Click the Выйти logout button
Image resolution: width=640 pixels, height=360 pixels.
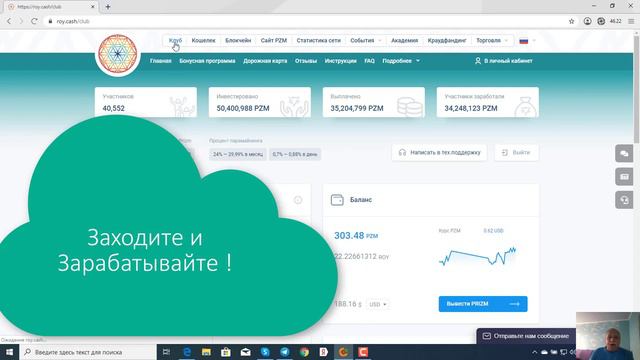click(x=517, y=153)
